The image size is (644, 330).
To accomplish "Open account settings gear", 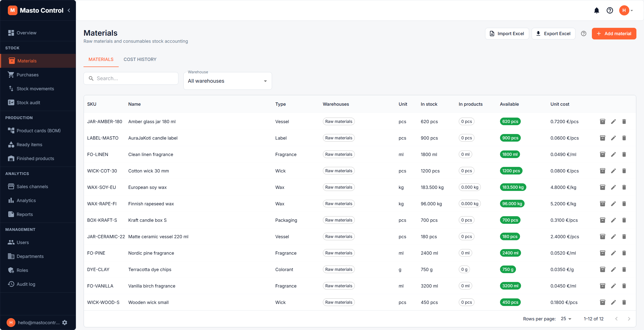I will coord(65,322).
